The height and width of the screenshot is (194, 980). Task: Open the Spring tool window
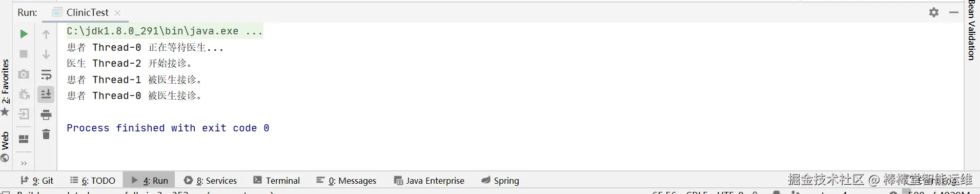point(500,180)
